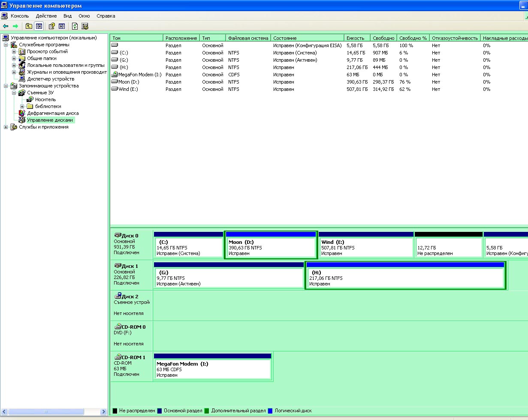528x420 pixels.
Task: Open the Действие menu
Action: pyautogui.click(x=46, y=16)
